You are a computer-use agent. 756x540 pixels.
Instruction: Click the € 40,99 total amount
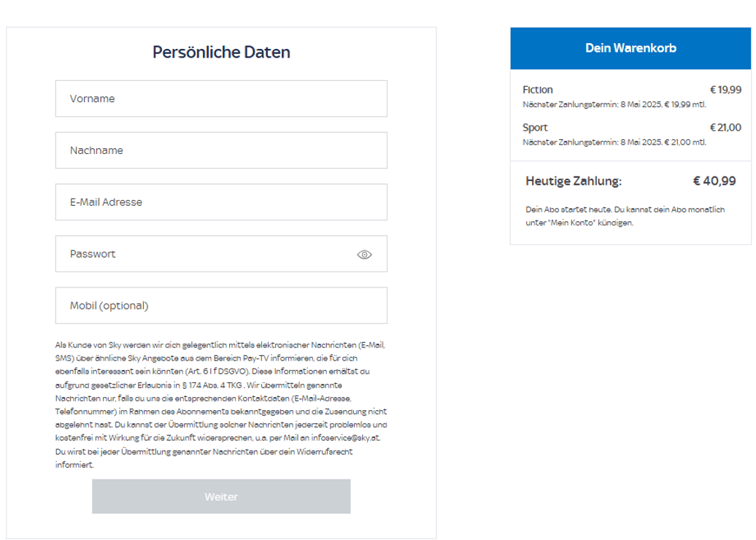[714, 181]
